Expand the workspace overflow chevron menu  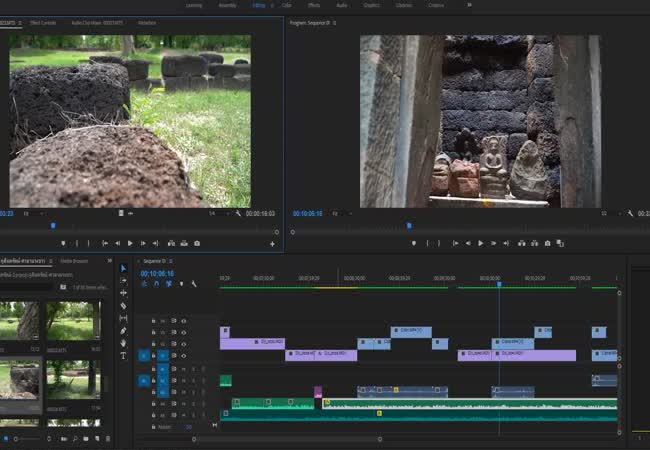pos(469,5)
